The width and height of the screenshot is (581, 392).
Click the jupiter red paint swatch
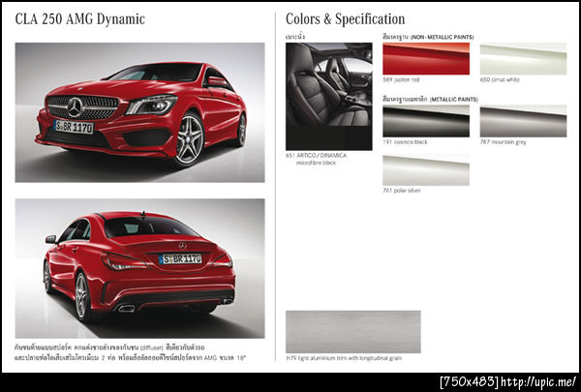[426, 58]
